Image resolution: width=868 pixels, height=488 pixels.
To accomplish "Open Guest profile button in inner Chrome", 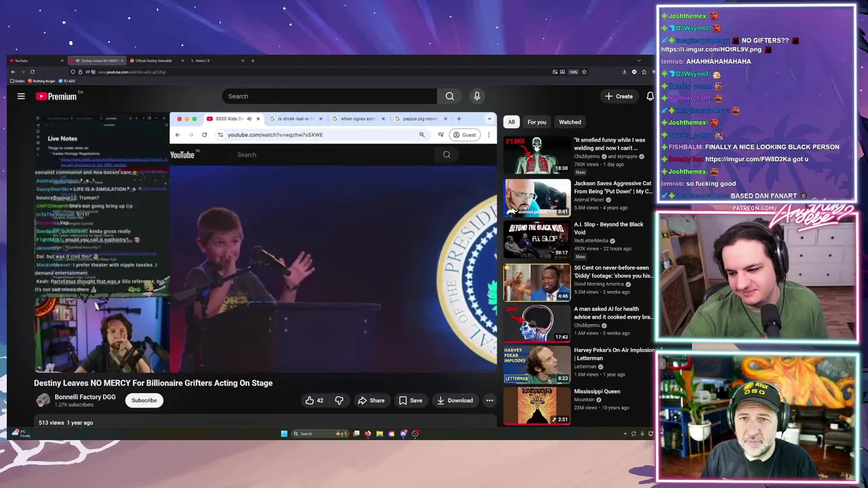I will [x=466, y=135].
